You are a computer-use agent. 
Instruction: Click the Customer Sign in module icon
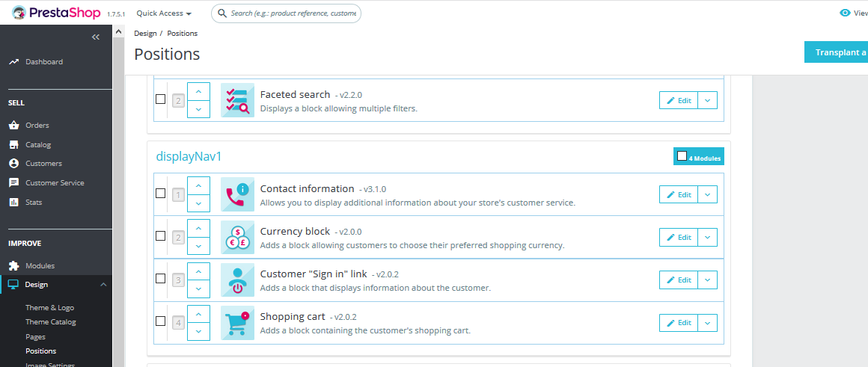(x=237, y=280)
